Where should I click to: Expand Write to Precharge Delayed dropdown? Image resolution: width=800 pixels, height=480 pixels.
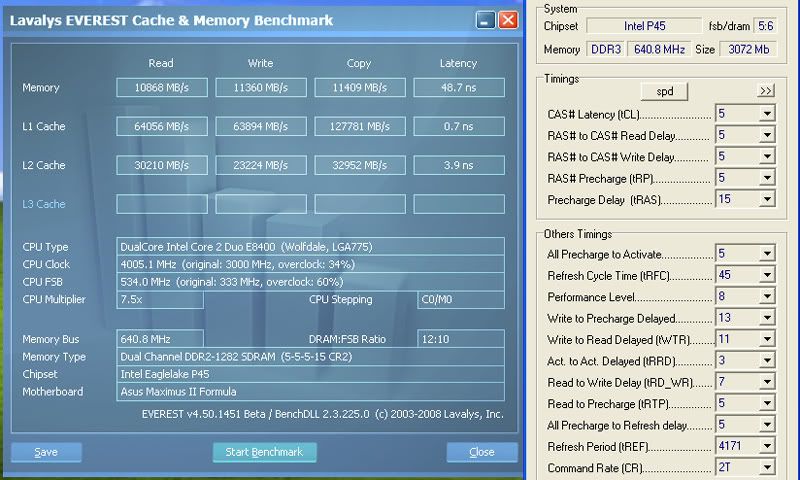point(767,318)
